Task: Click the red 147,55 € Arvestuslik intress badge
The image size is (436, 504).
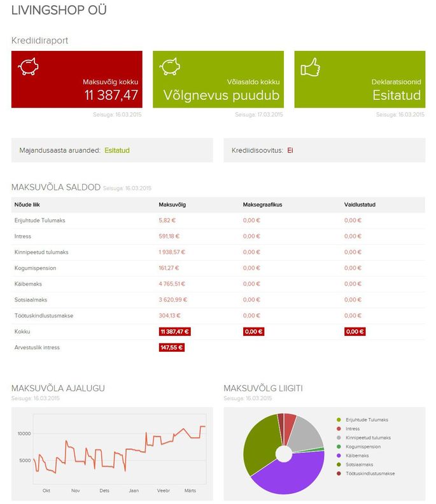Action: (171, 347)
